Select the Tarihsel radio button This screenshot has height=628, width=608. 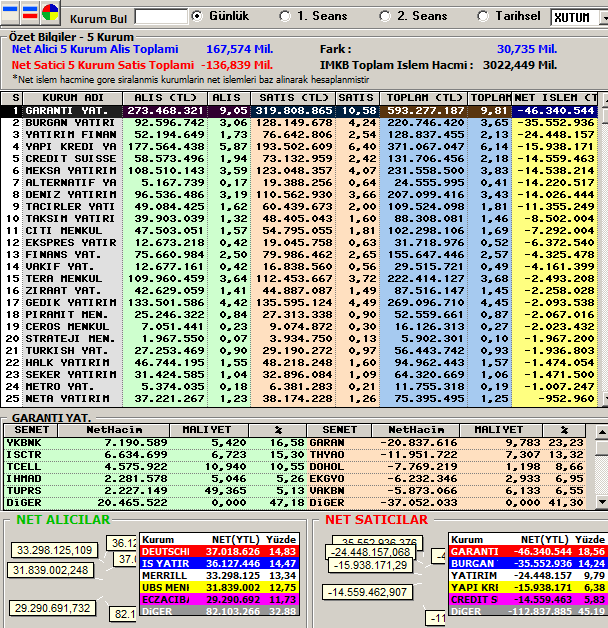(483, 16)
